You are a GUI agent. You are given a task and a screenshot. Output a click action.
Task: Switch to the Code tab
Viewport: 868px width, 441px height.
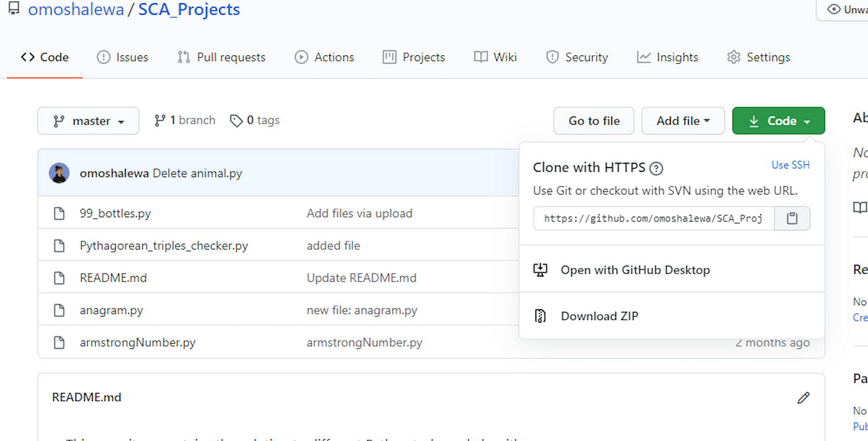tap(45, 57)
